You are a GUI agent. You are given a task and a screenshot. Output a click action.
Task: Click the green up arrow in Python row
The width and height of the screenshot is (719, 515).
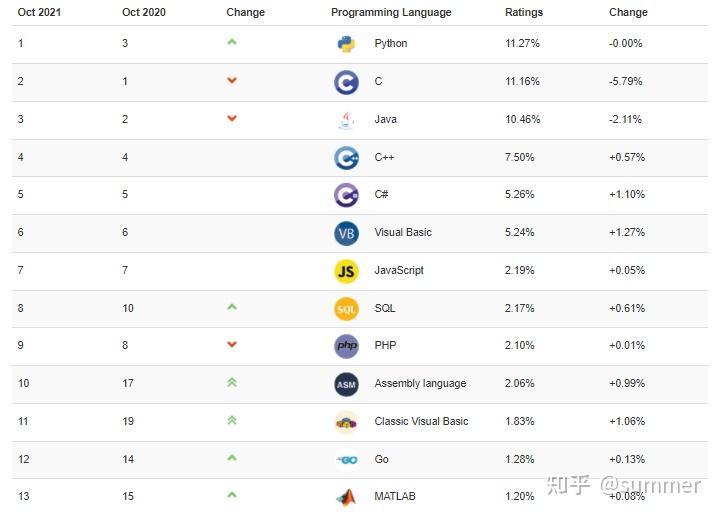click(x=232, y=42)
